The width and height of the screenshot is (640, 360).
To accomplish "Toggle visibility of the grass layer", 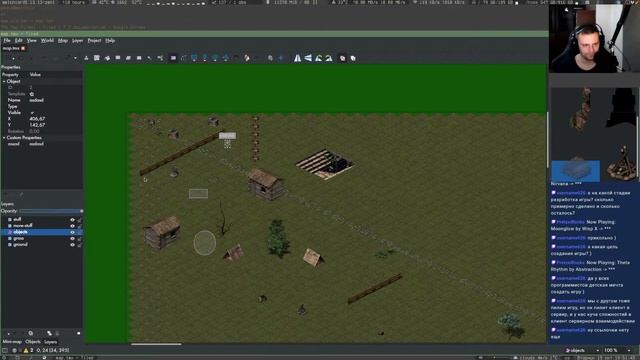I will click(72, 238).
